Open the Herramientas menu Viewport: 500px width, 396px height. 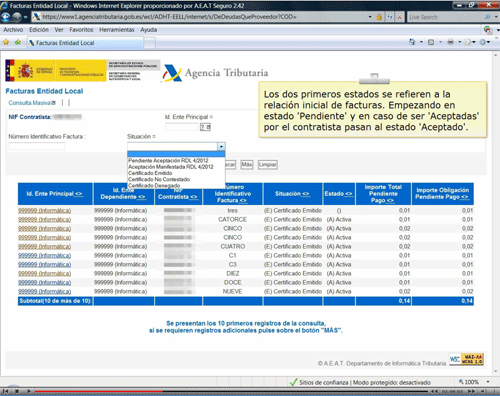coord(117,30)
